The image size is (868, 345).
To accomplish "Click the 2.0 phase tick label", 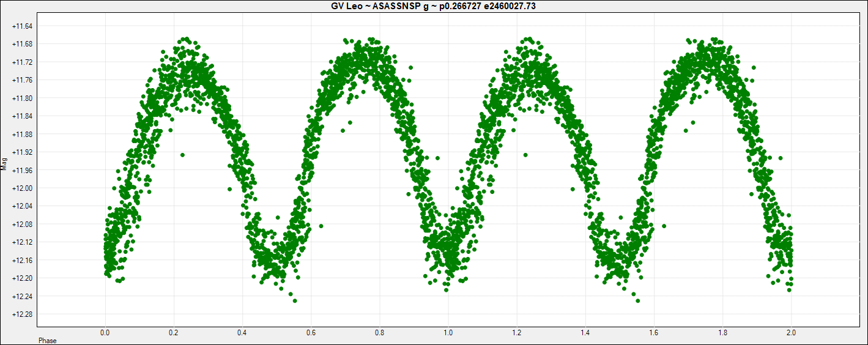I will tap(790, 333).
